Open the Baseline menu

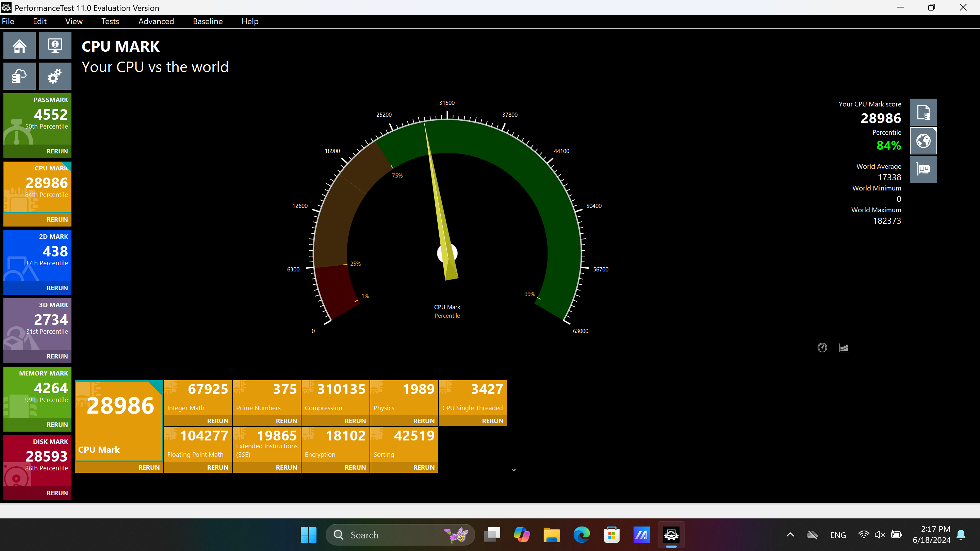click(208, 21)
